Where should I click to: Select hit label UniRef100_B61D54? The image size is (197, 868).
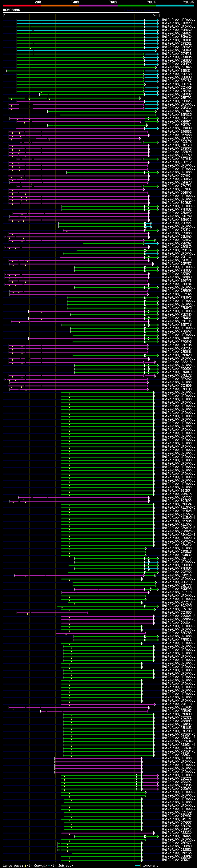coord(177,491)
